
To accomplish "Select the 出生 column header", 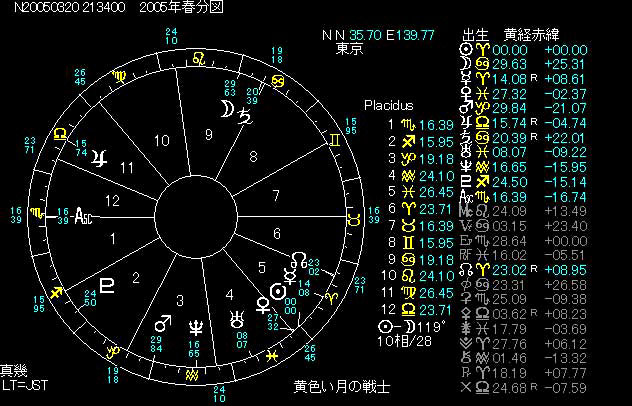I will [476, 34].
